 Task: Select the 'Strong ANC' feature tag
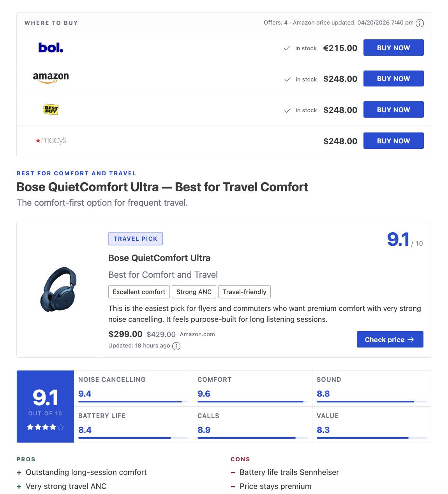[194, 292]
